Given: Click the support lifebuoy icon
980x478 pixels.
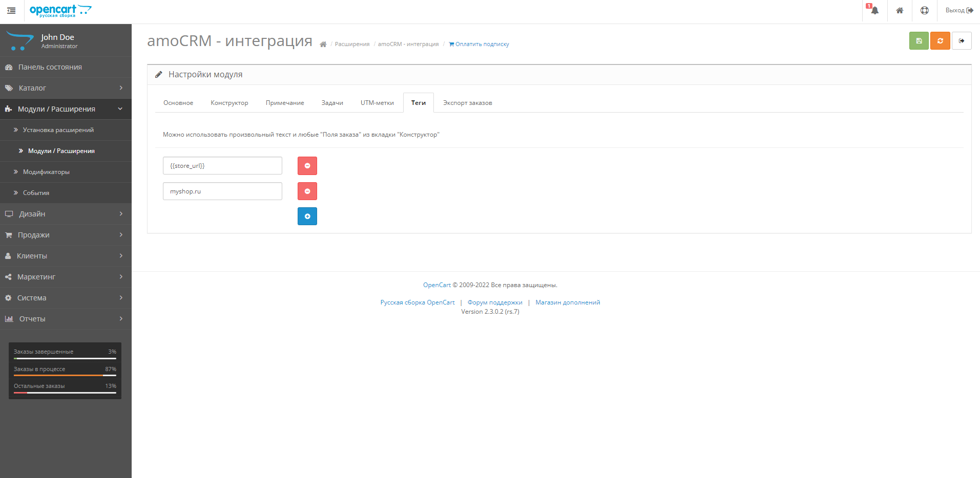Looking at the screenshot, I should coord(924,11).
